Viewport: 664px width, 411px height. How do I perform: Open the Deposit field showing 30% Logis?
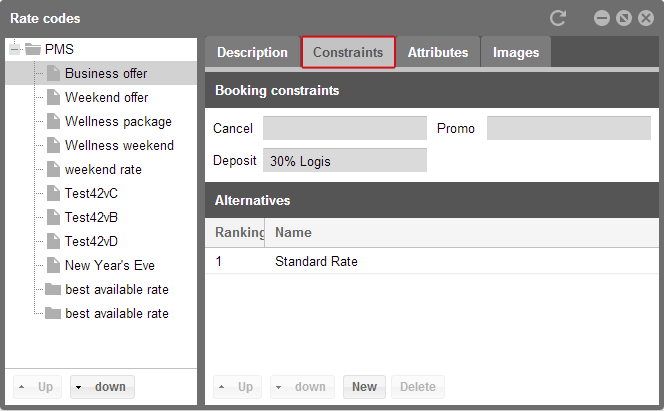tap(344, 160)
